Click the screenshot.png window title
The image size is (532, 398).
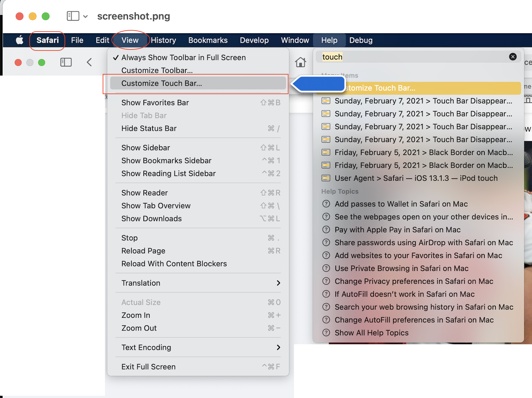tap(134, 16)
